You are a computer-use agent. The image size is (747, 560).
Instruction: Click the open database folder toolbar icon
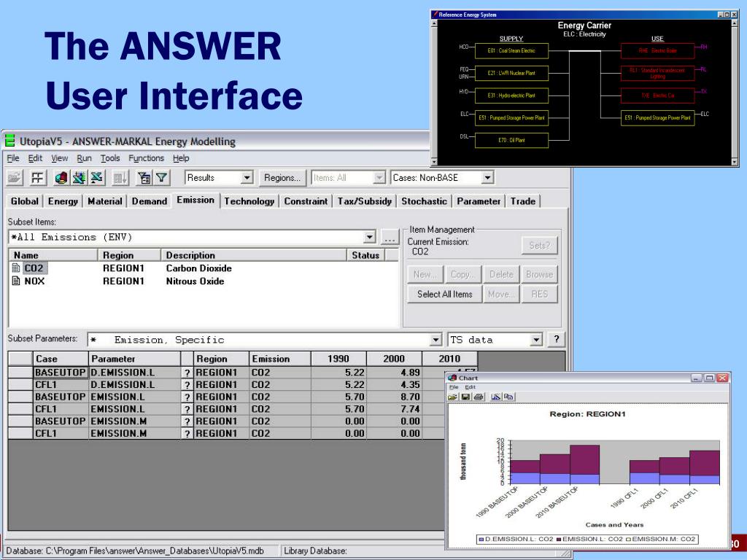pos(15,178)
